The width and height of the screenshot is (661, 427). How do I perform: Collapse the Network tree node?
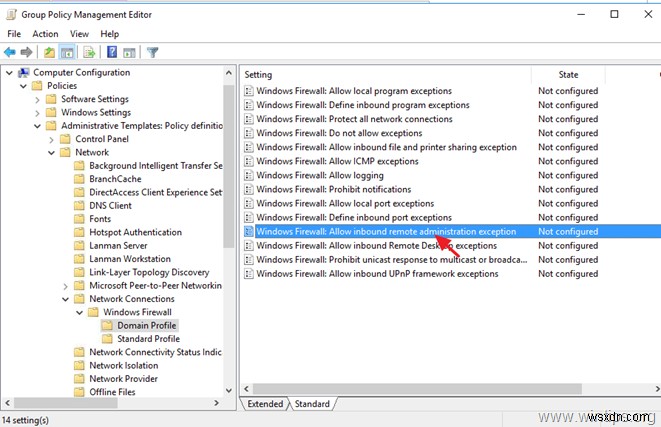[x=51, y=153]
